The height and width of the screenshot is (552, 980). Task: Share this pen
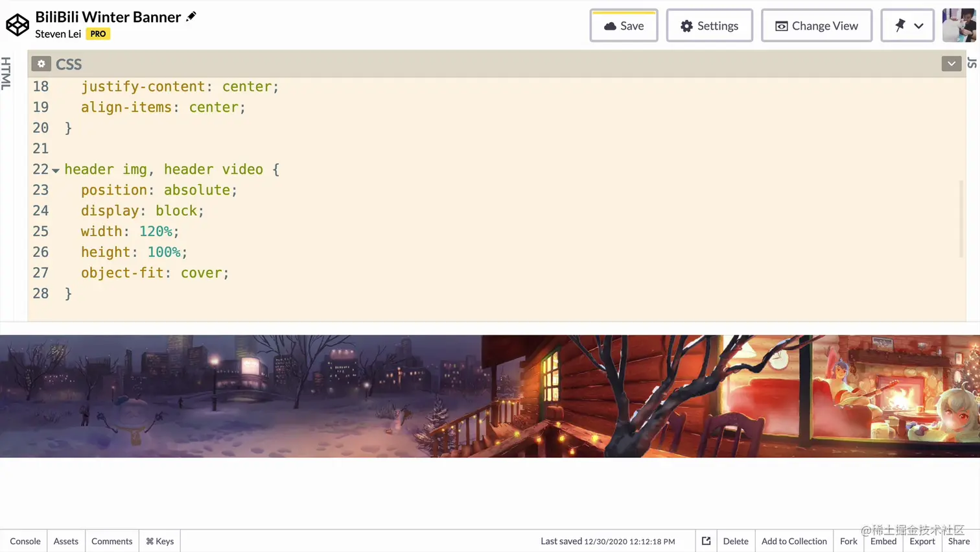tap(959, 541)
